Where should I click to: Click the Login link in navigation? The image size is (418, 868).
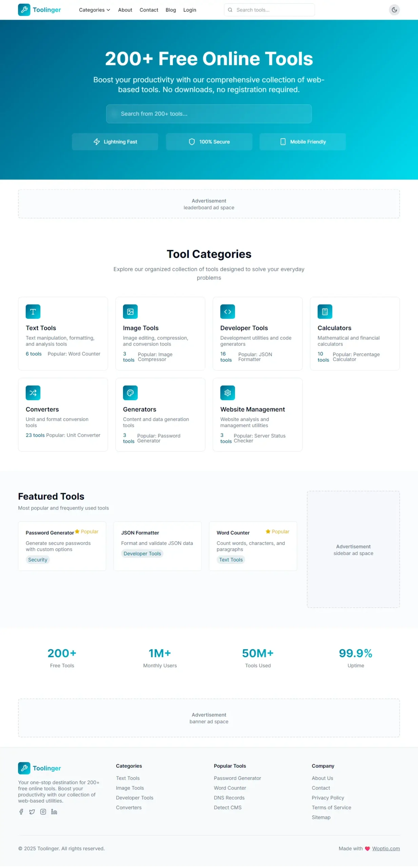(x=190, y=10)
